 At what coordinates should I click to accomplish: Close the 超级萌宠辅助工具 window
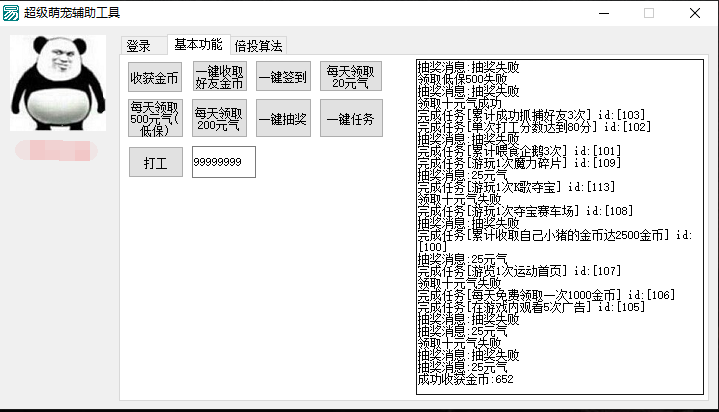coord(694,13)
